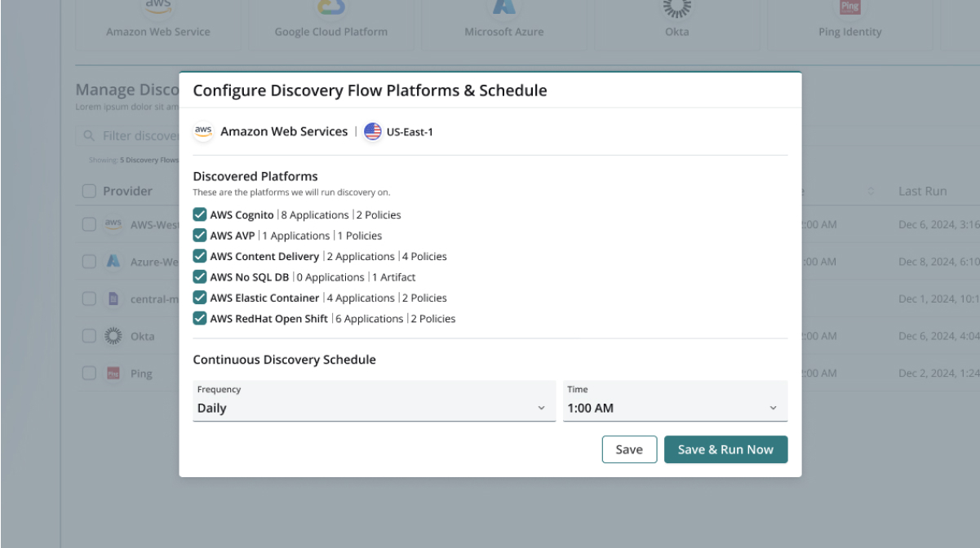Check the Ping row checkbox in table
The image size is (980, 548).
[x=90, y=373]
